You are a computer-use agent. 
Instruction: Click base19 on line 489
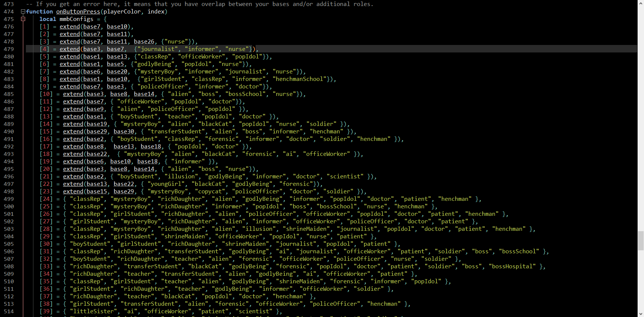[97, 124]
